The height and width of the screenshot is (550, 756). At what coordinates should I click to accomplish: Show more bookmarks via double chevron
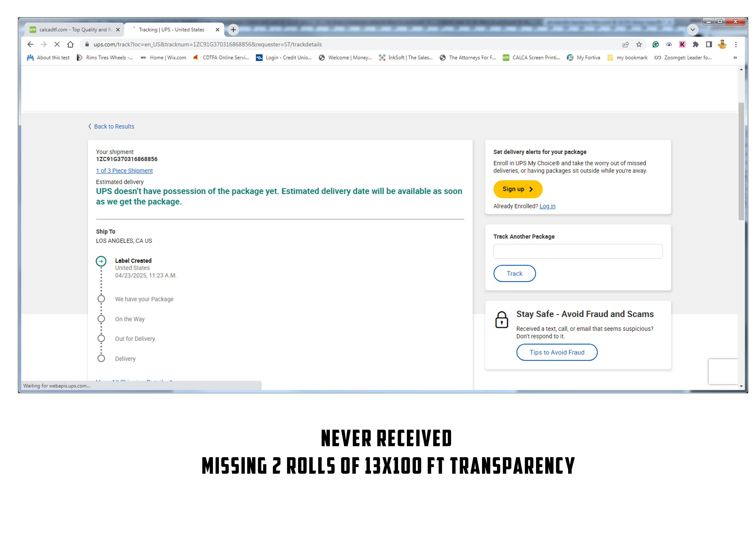(x=735, y=58)
